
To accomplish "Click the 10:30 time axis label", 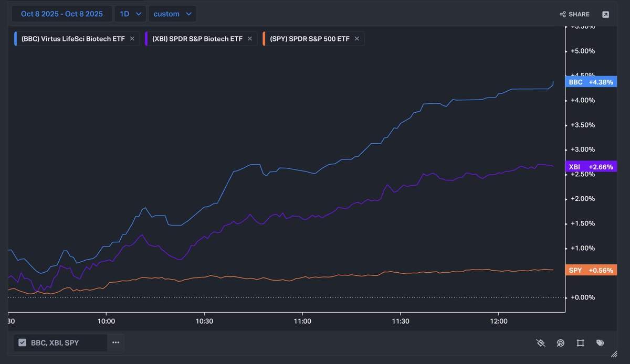I will coord(204,320).
